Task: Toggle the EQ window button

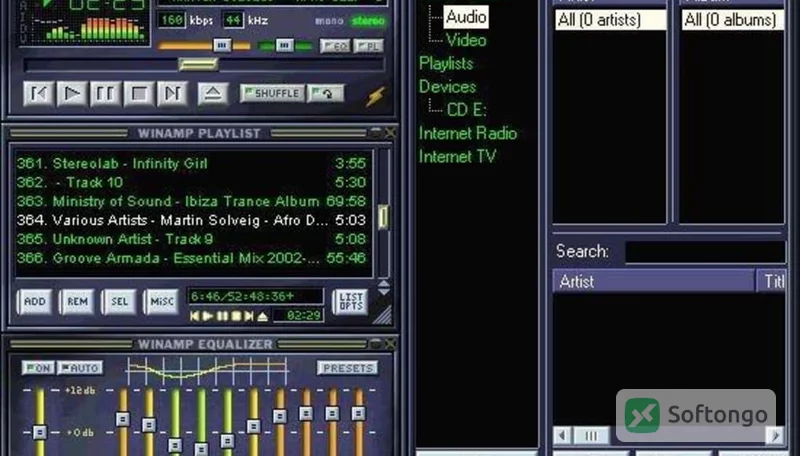Action: click(335, 46)
